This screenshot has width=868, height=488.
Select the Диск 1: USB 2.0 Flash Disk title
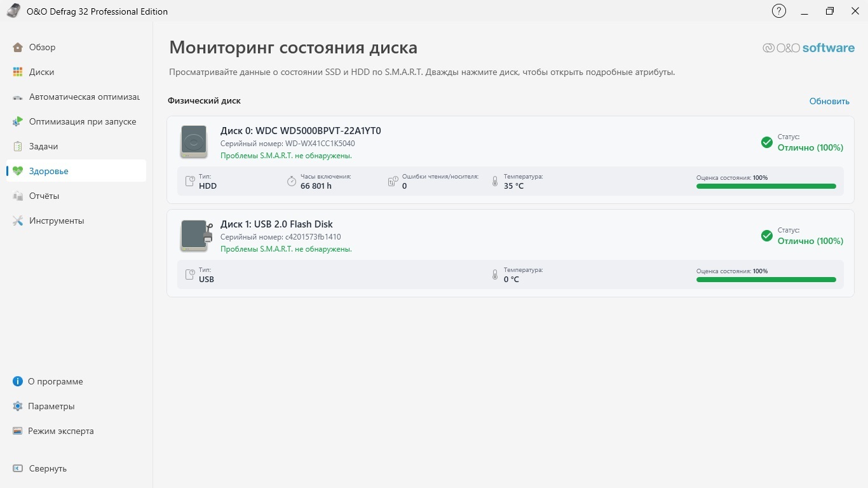click(x=276, y=224)
